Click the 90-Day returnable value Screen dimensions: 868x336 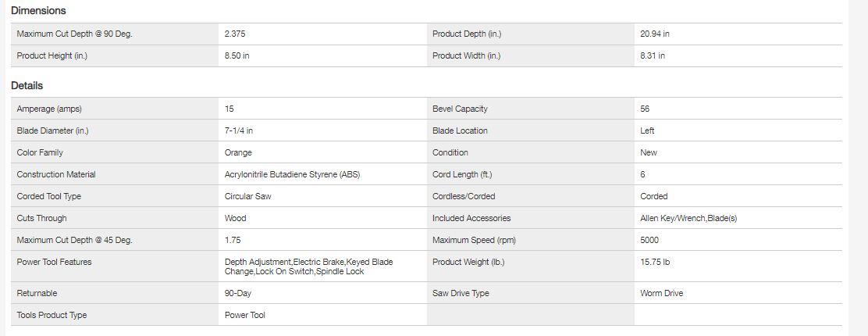point(237,294)
